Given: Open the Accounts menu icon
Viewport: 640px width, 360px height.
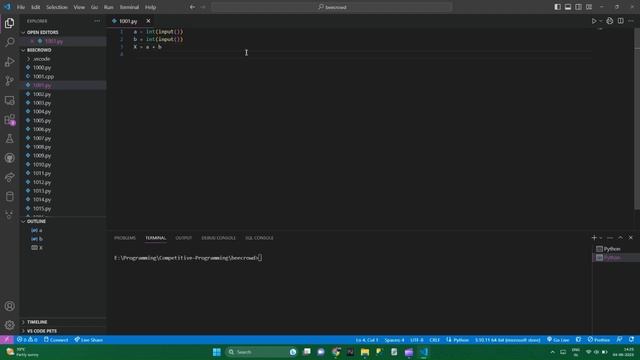Looking at the screenshot, I should pos(9,306).
